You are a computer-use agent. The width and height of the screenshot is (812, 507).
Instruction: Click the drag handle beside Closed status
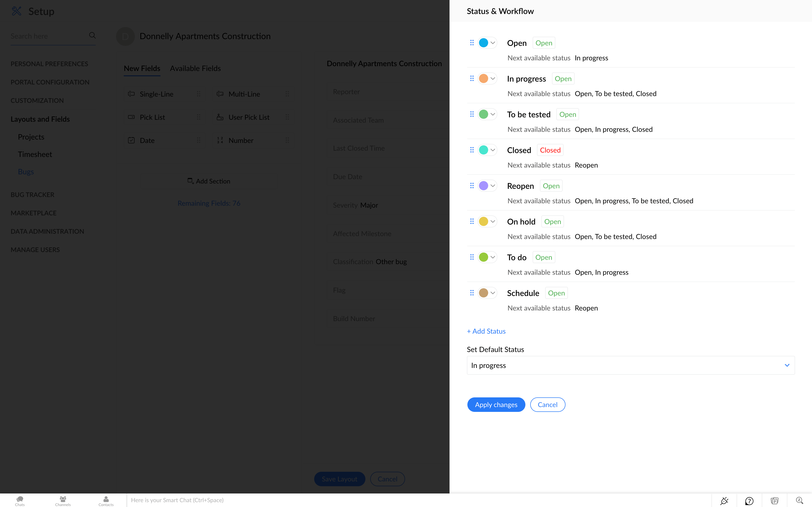pos(472,150)
